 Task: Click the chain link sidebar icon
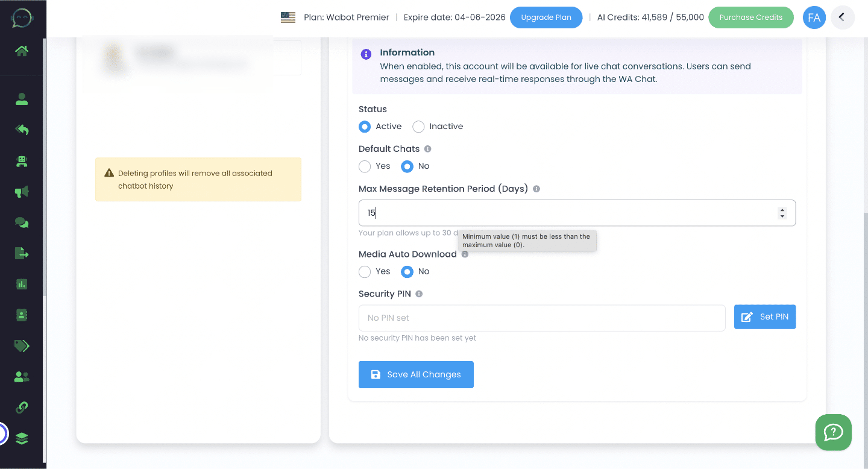click(22, 407)
